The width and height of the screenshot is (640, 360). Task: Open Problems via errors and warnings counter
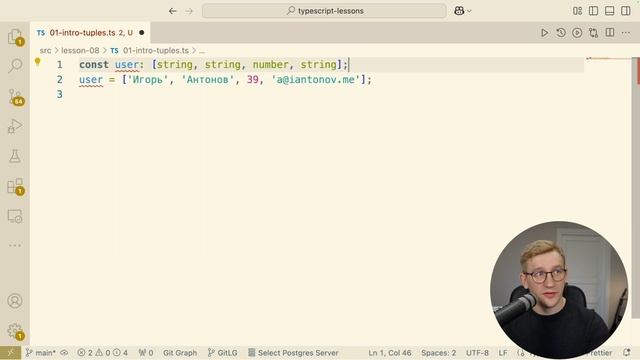pos(102,353)
